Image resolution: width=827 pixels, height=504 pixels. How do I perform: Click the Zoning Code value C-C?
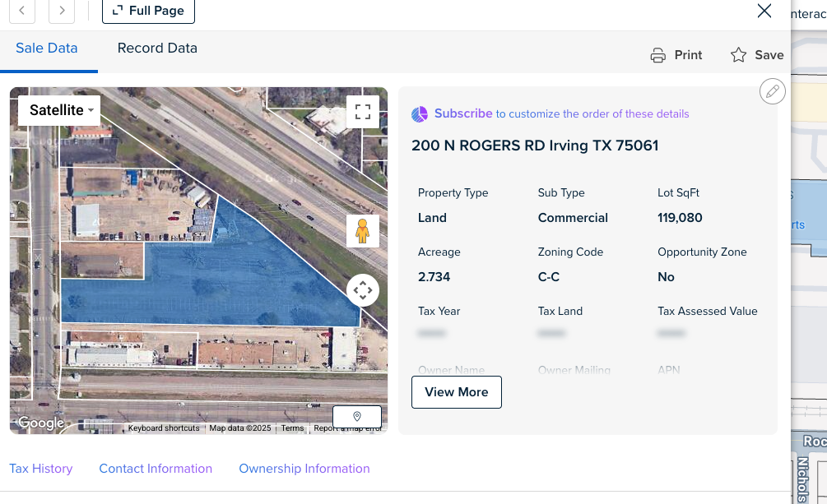pos(549,277)
